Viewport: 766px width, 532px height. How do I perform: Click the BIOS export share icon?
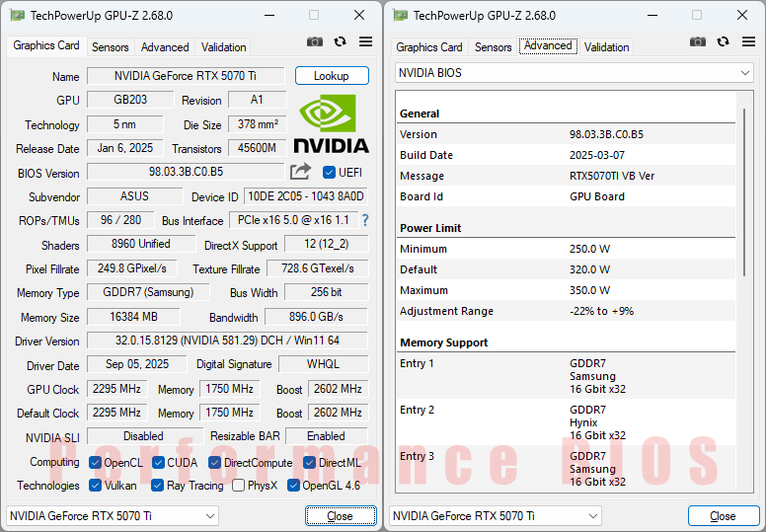tap(300, 172)
